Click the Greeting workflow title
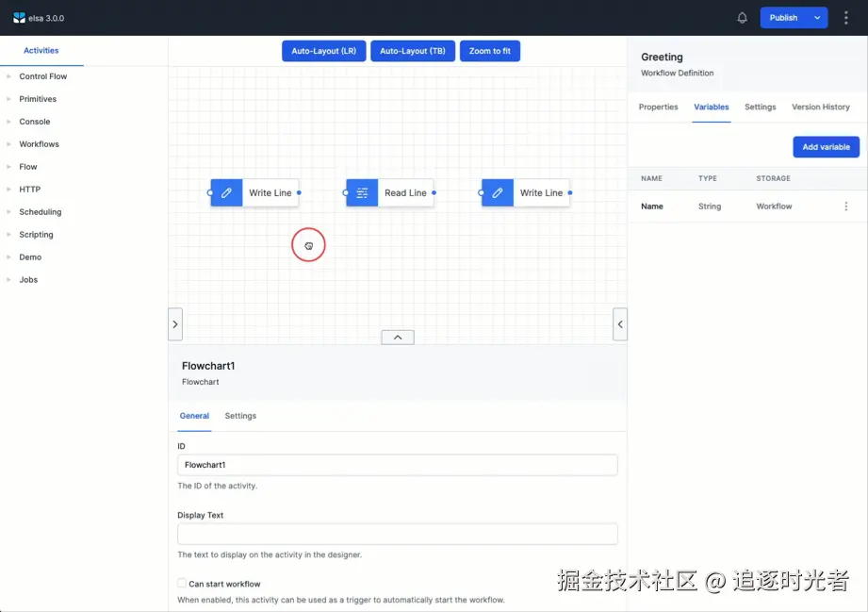 click(x=662, y=57)
